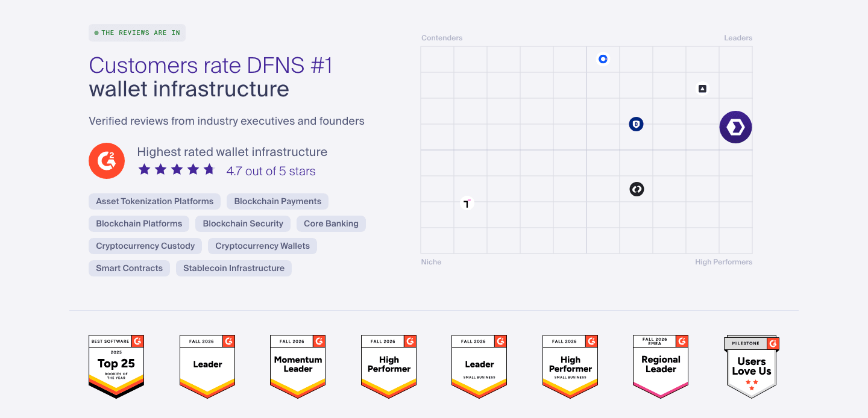Select the Asset Tokenization Platforms tag
This screenshot has width=868, height=418.
click(155, 201)
